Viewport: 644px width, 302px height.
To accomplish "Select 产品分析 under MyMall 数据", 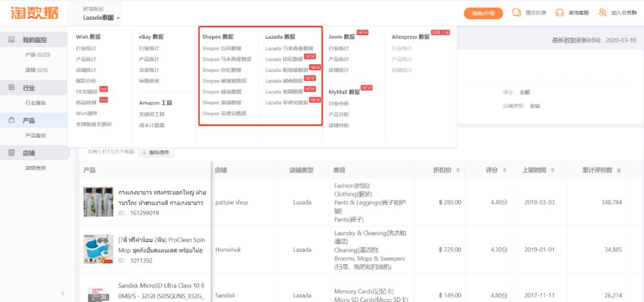I will 339,114.
